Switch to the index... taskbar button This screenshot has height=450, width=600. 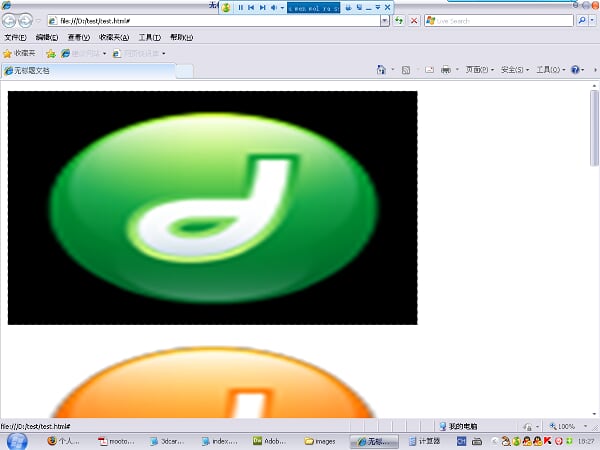(219, 441)
